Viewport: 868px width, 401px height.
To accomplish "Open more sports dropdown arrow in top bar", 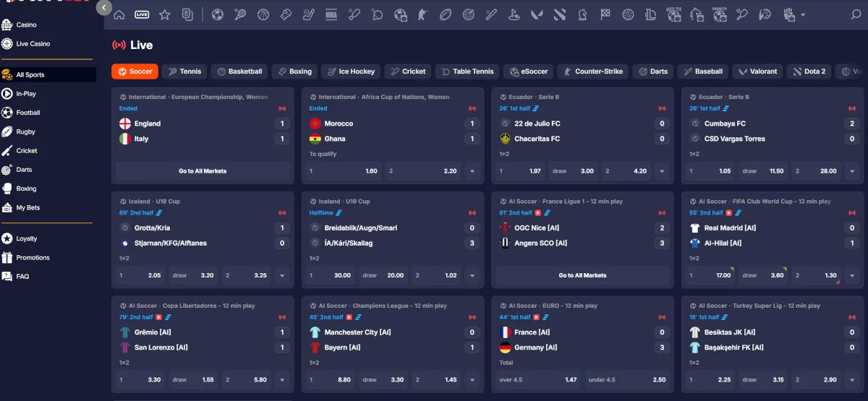I will (804, 14).
